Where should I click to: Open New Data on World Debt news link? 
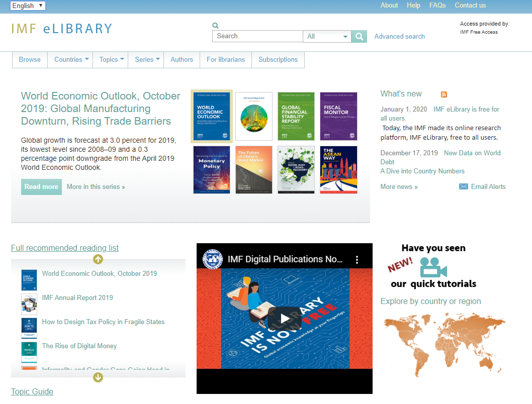click(472, 153)
